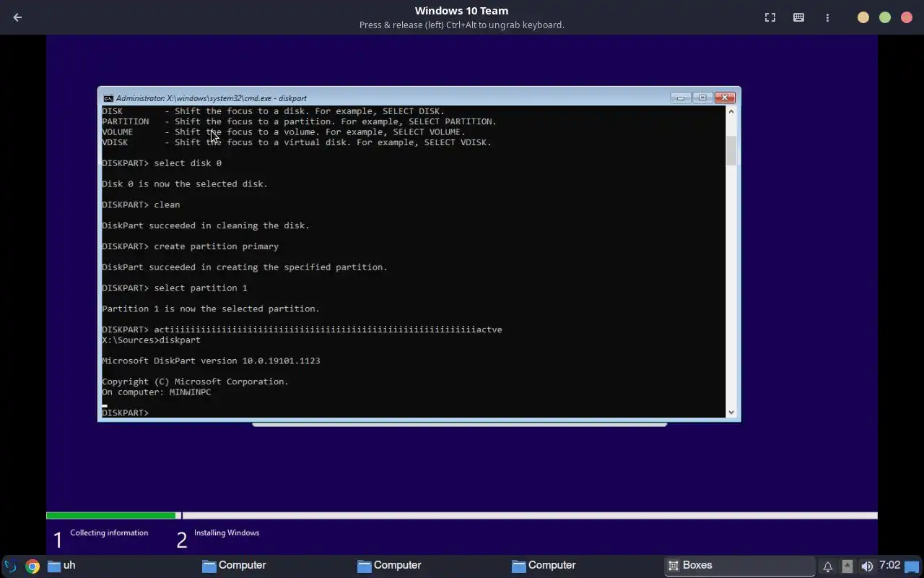Screen dimensions: 924x578
Task: Click 'create partition primary' command text
Action: [217, 246]
